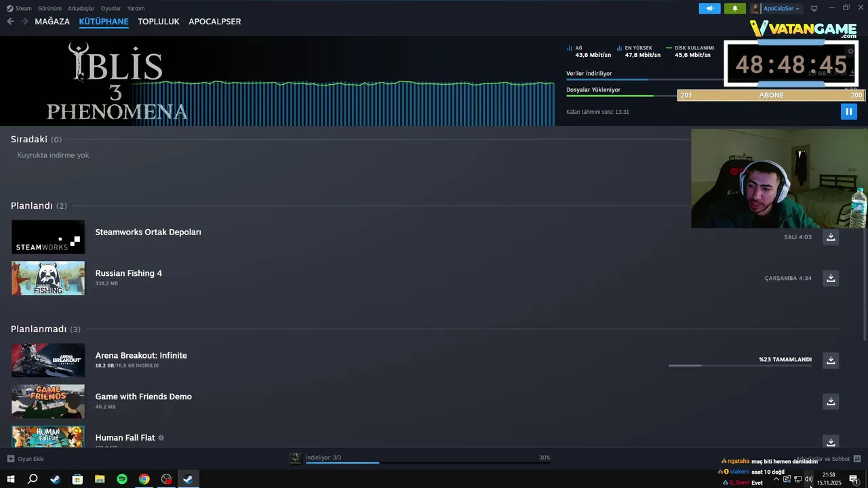Click the 'ÇARŞAMBA 4:34' scheduled time
The height and width of the screenshot is (488, 868).
[x=788, y=278]
